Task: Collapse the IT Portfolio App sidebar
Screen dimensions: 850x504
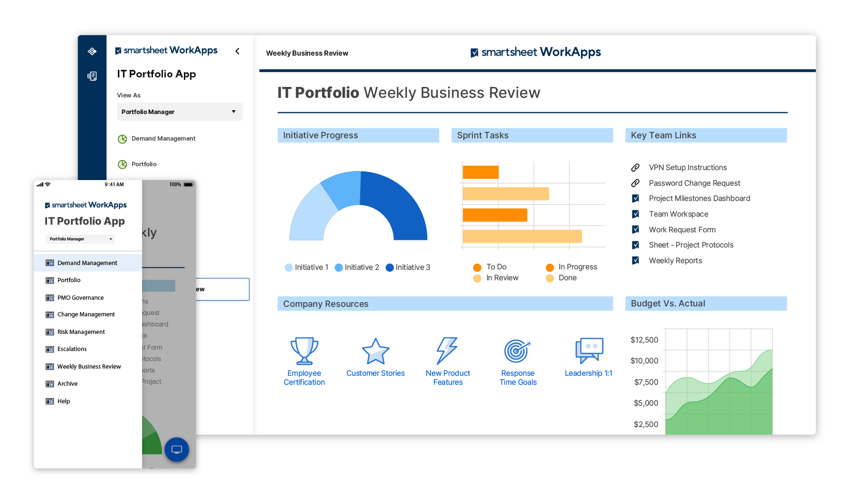Action: (x=237, y=51)
